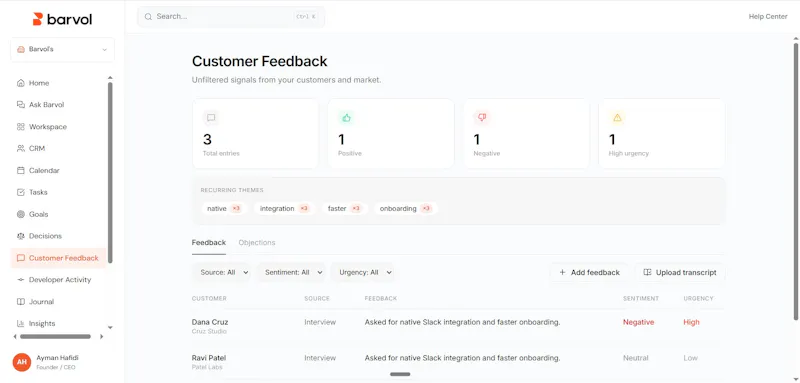Click the Ctrl K shortcut badge
The height and width of the screenshot is (383, 800).
coord(306,17)
